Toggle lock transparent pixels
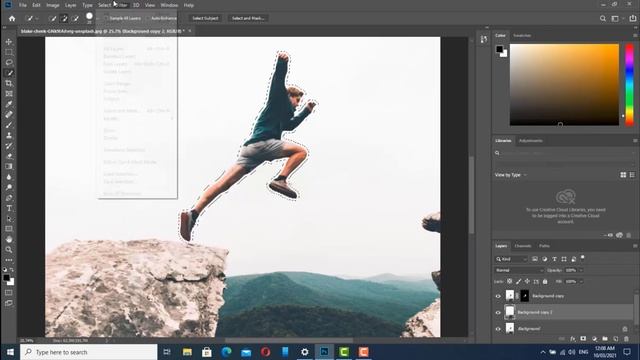The image size is (640, 360). pos(510,281)
